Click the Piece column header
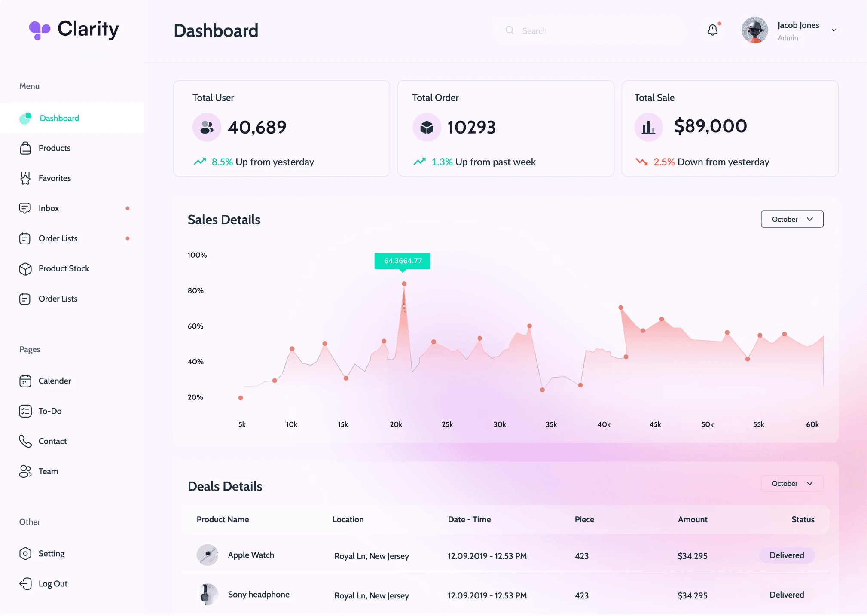The height and width of the screenshot is (616, 867). coord(584,519)
